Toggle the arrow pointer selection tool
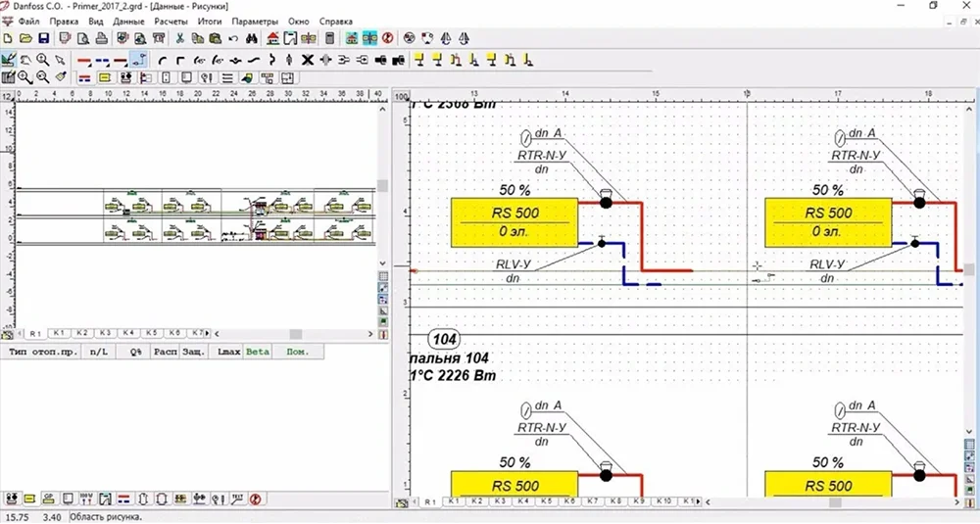 61,59
